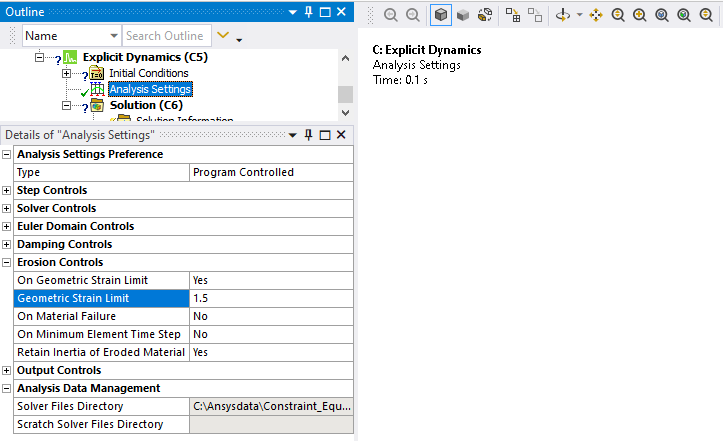723x441 pixels.
Task: Click the Analysis Settings tree icon
Action: [97, 89]
